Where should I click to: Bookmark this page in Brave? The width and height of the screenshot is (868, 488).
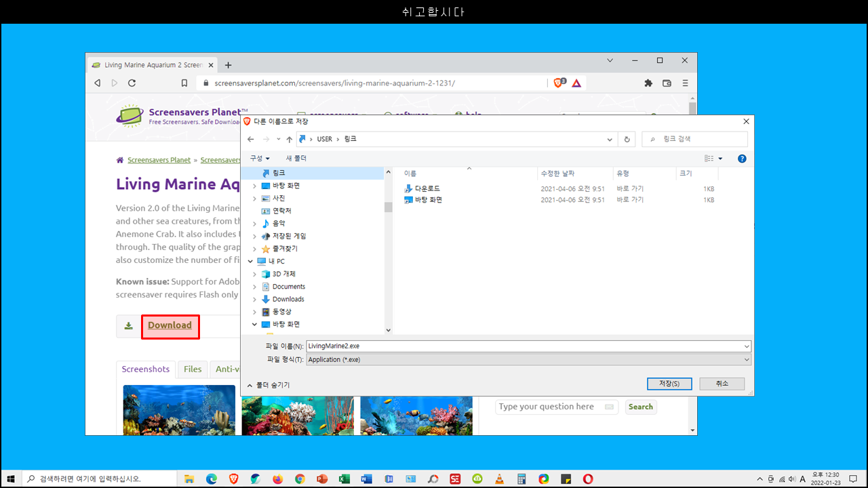(184, 83)
